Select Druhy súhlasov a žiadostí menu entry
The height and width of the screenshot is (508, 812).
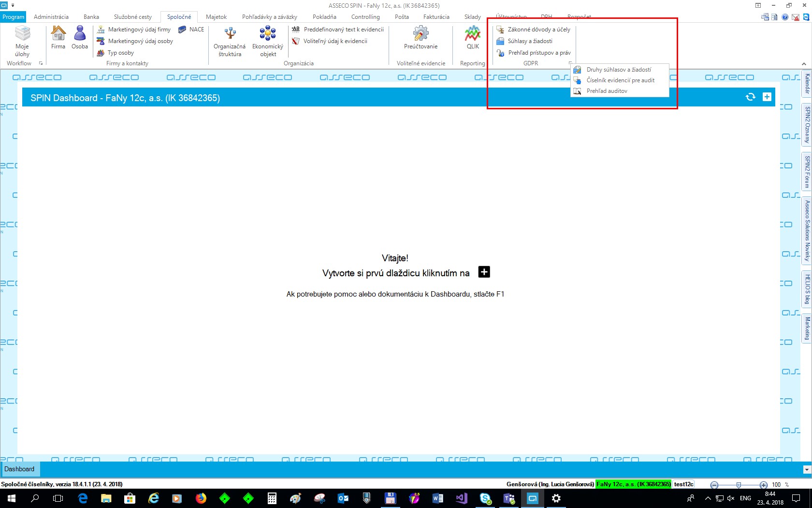tap(620, 70)
